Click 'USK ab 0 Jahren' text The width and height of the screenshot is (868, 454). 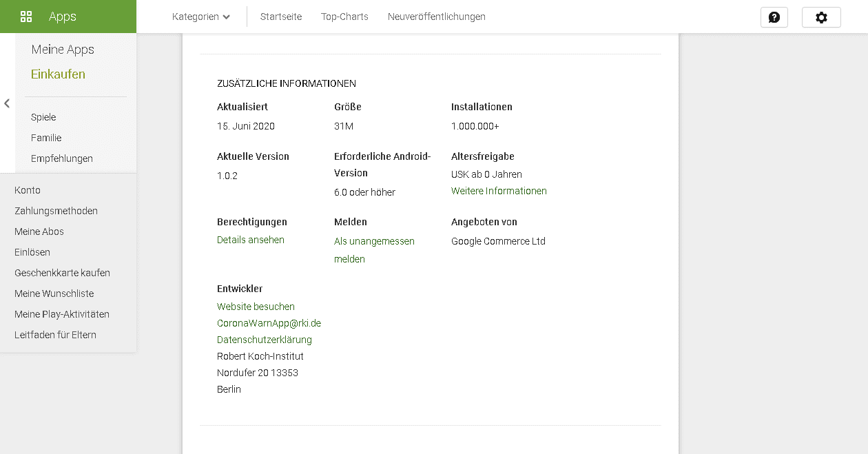486,174
